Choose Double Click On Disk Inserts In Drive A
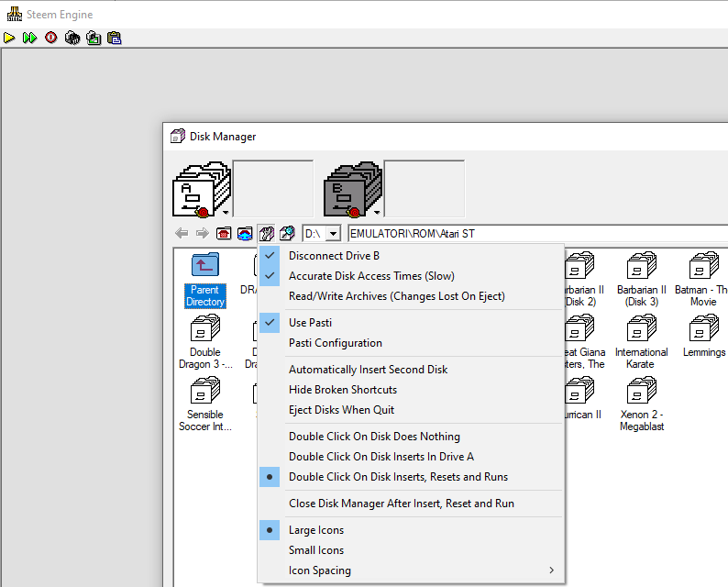 tap(411, 457)
